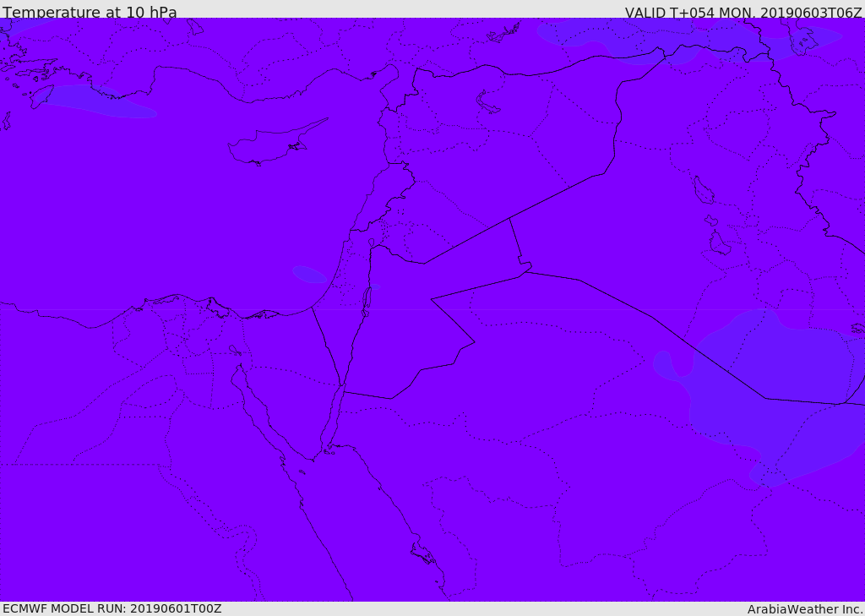
Task: Click the 'VALID T+054 MON. 20190603T06Z' label
Action: pos(743,12)
